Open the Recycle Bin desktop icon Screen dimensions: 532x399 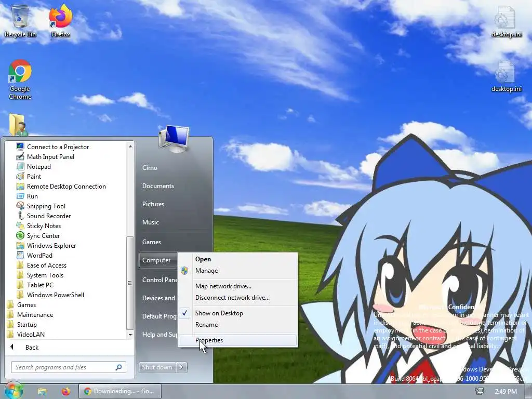pyautogui.click(x=20, y=20)
